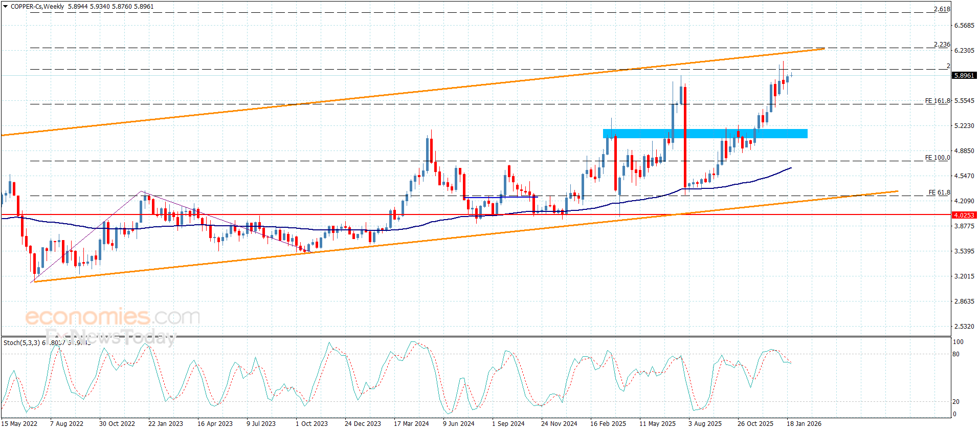980x430 pixels.
Task: Click the 3 Aug 2025 date label
Action: click(x=705, y=423)
